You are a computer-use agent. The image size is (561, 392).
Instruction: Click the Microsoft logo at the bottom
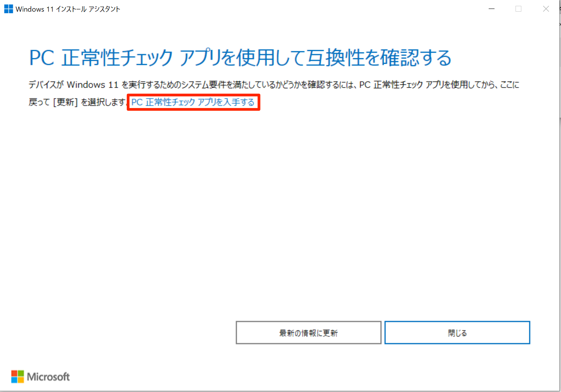40,376
